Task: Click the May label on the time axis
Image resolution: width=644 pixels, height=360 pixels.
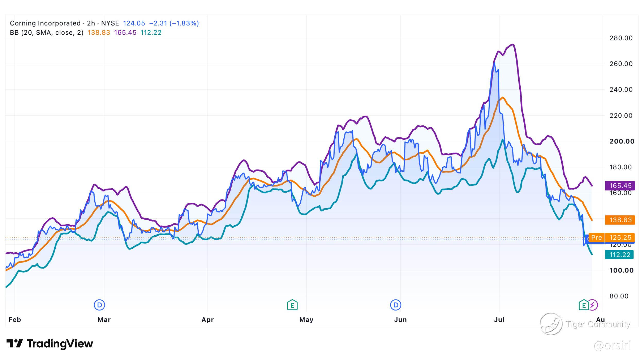Action: (x=306, y=320)
